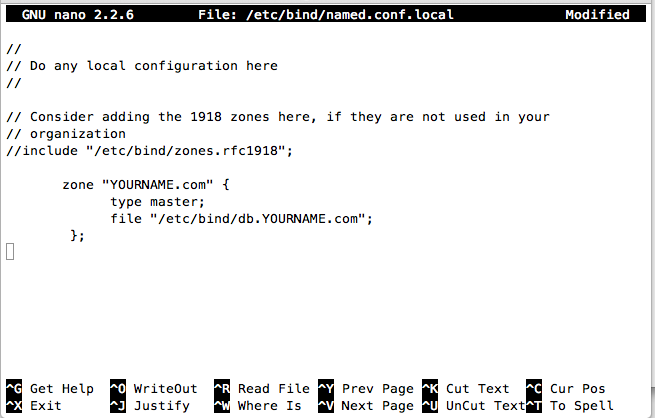Click the commented include zones.rfc1918 line

point(150,150)
